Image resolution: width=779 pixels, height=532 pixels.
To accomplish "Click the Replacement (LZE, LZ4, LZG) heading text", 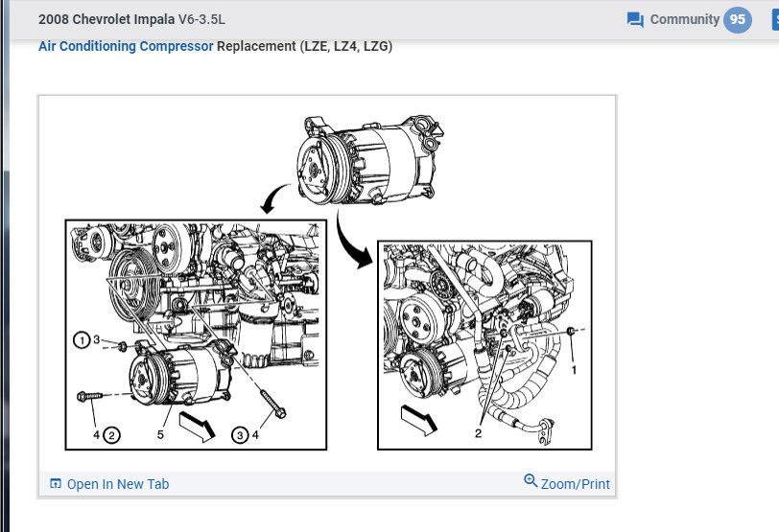I will [x=304, y=46].
